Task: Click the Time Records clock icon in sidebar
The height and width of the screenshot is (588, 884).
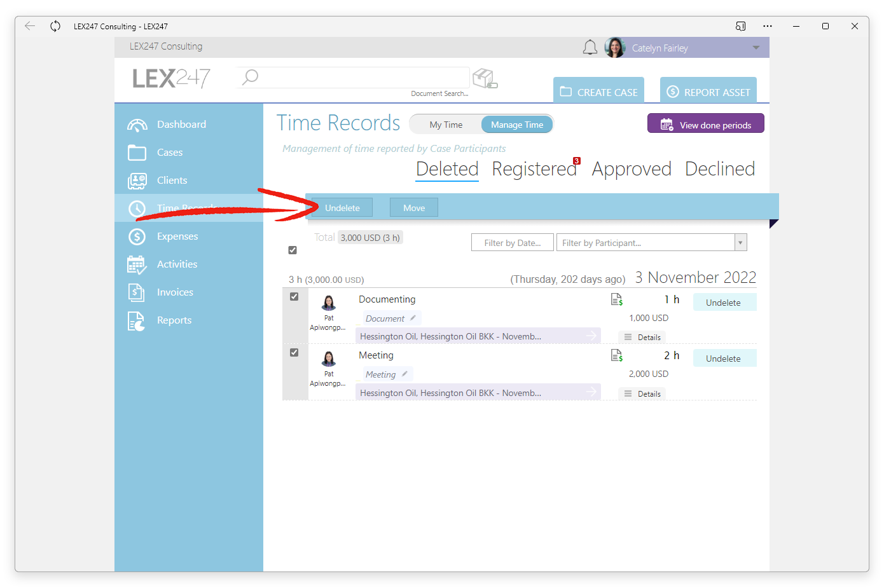Action: tap(137, 209)
